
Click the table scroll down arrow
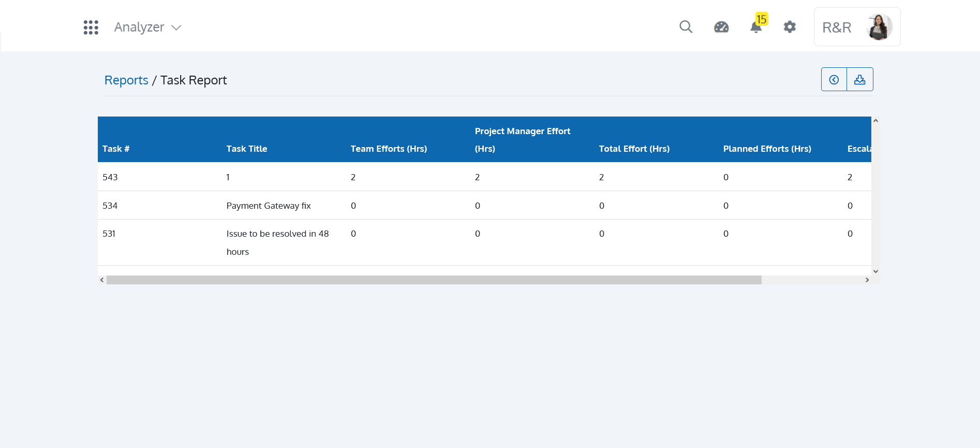coord(875,271)
